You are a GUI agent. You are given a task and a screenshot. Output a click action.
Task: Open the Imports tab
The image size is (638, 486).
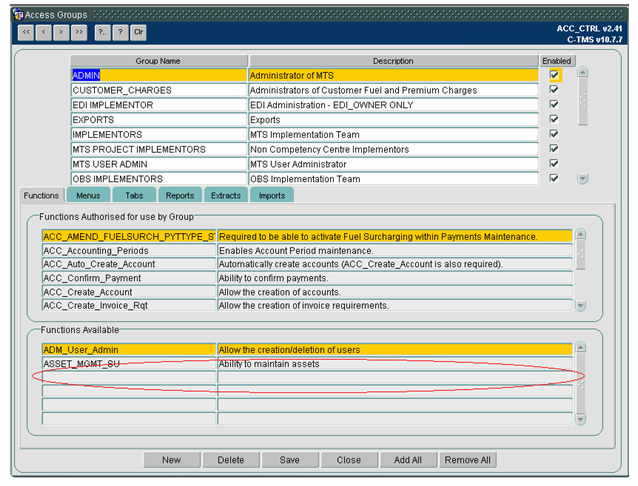[272, 195]
